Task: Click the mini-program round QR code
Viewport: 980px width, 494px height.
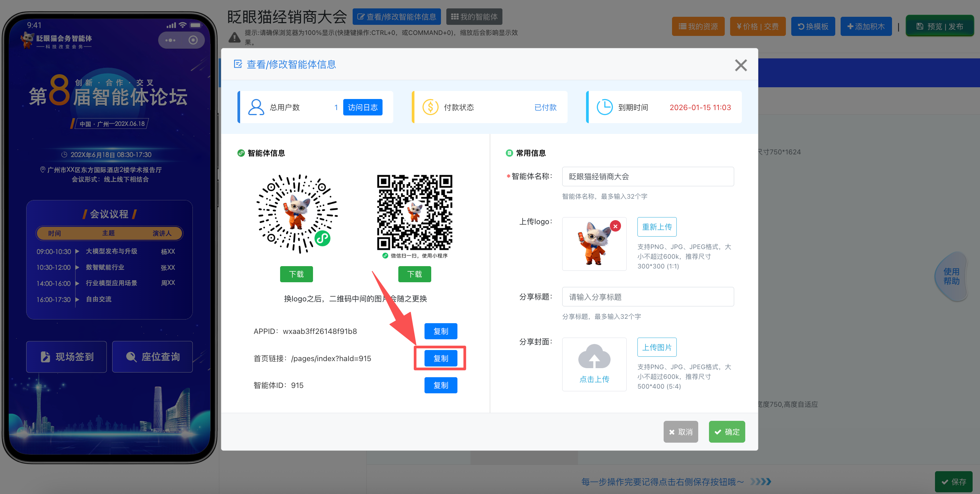Action: pyautogui.click(x=297, y=214)
